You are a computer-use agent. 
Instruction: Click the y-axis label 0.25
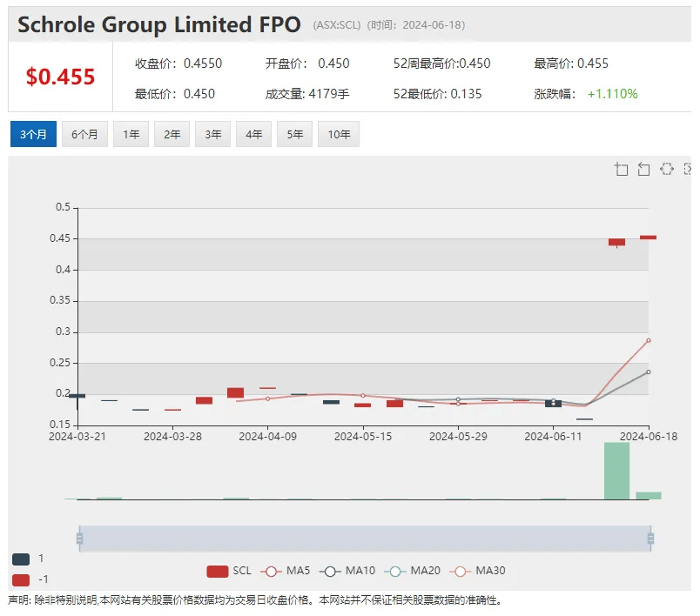pos(60,363)
